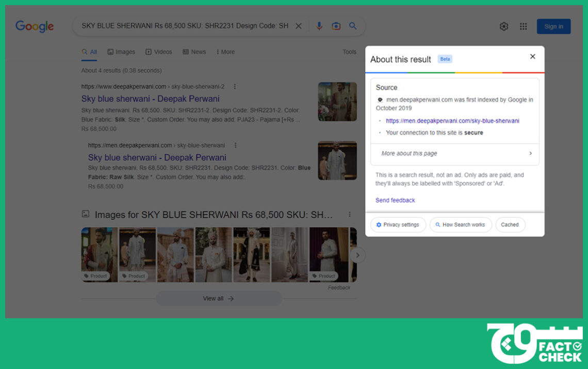Click fourth image result in carousel
The height and width of the screenshot is (369, 588).
tap(214, 254)
